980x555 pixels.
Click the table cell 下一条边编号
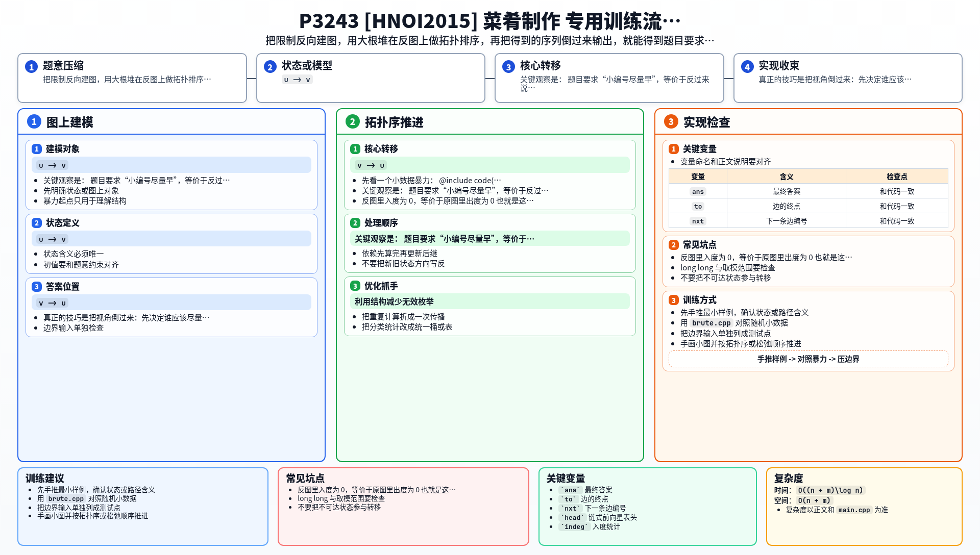787,221
